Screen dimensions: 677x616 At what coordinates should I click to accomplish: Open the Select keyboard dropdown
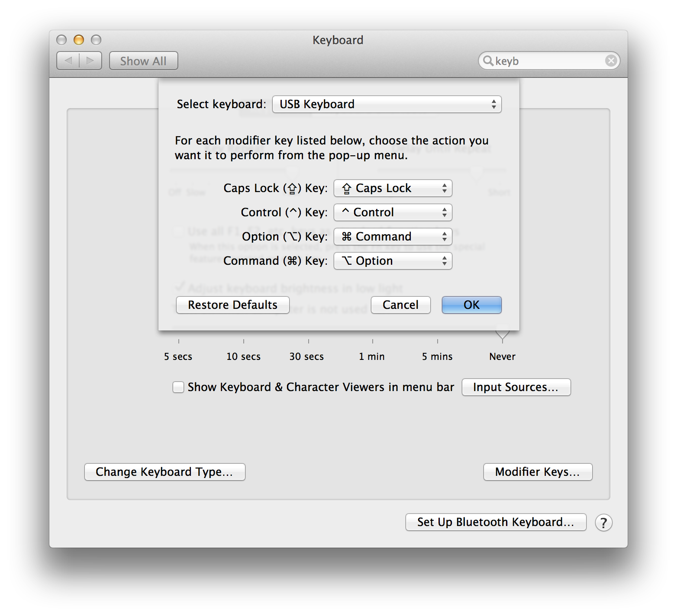[x=387, y=104]
